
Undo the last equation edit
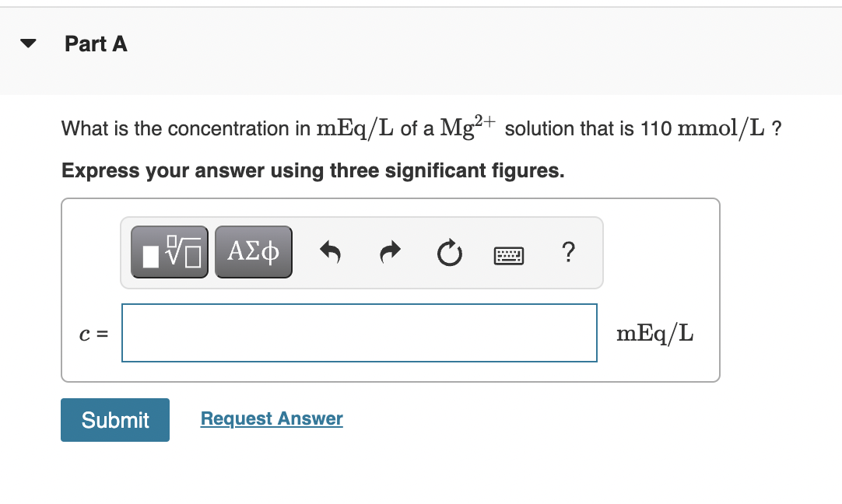click(x=330, y=251)
